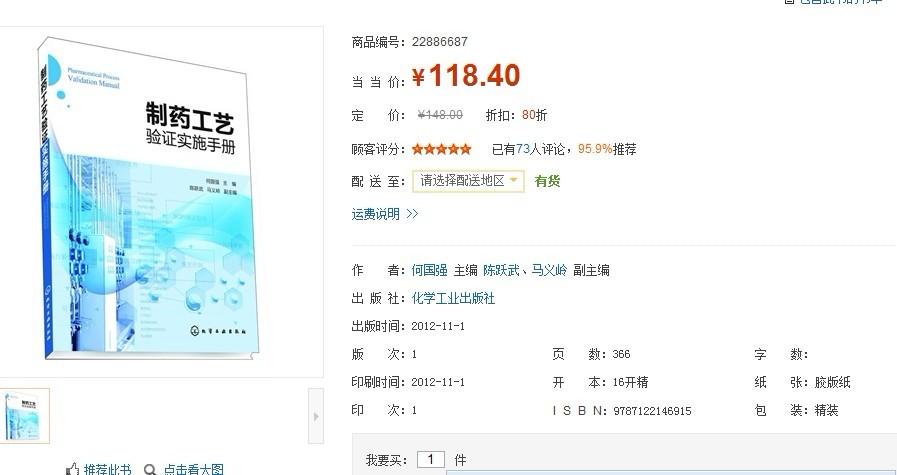Open publisher link 化学工业出版社
This screenshot has height=475, width=897.
(453, 298)
